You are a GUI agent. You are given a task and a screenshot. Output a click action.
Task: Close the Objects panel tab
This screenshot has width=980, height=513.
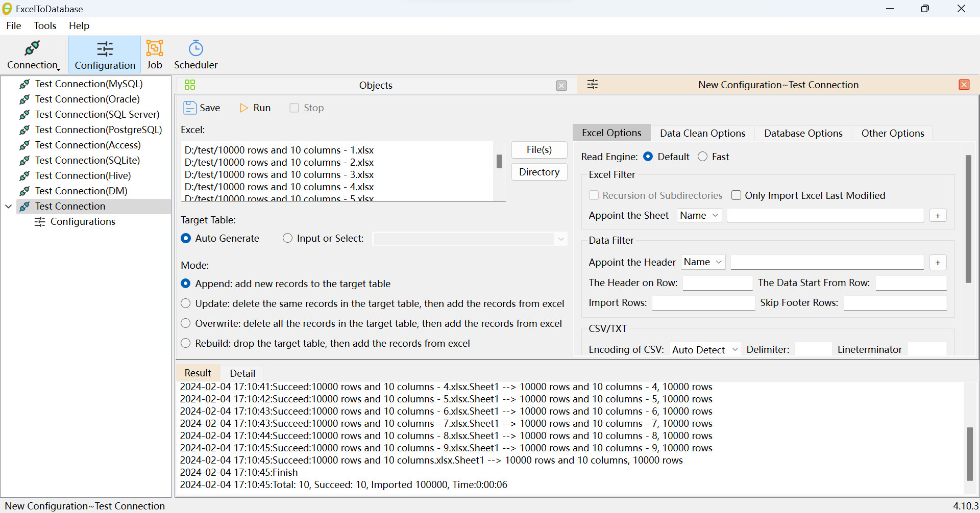click(x=561, y=85)
